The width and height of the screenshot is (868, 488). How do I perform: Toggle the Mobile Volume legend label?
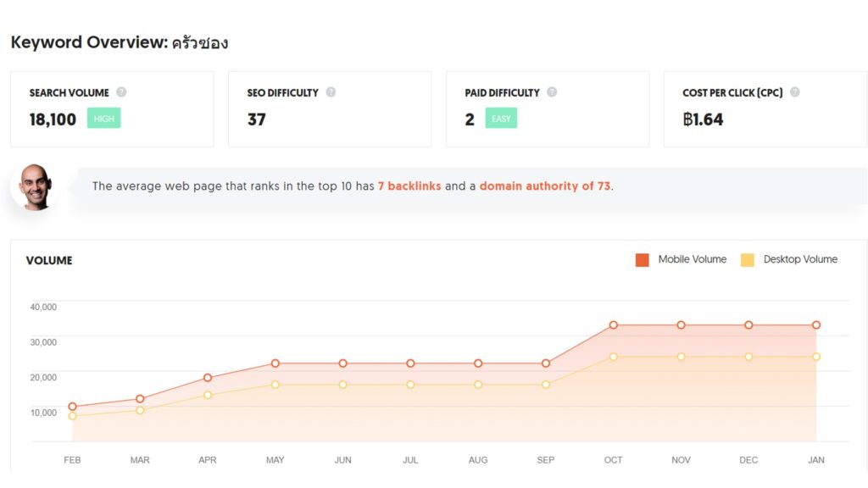coord(692,259)
